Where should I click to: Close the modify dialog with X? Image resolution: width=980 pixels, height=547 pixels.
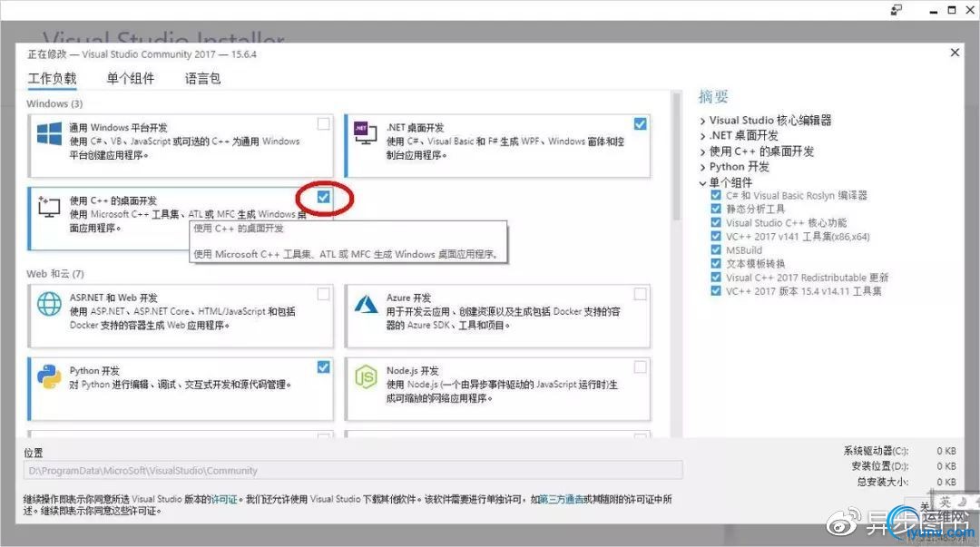point(955,53)
